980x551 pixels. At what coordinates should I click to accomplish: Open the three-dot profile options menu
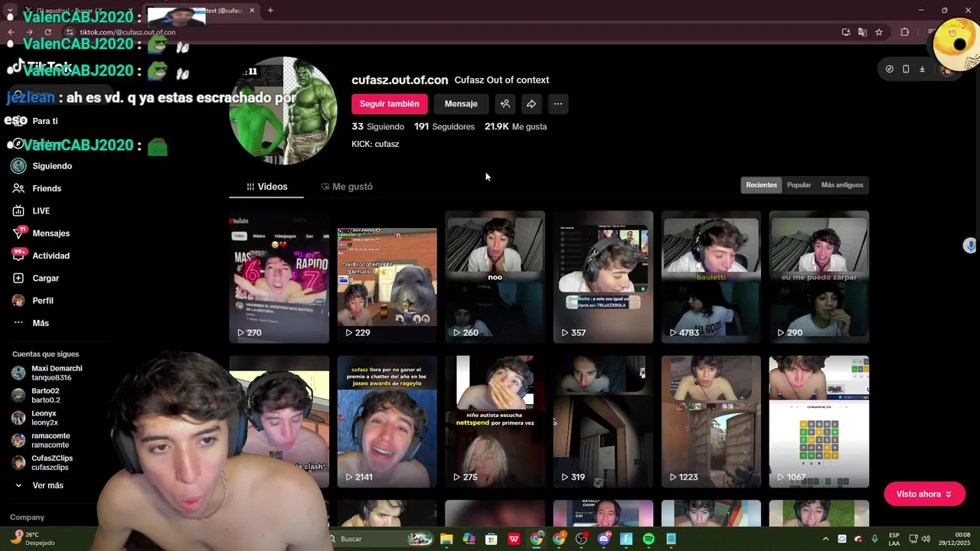click(558, 104)
